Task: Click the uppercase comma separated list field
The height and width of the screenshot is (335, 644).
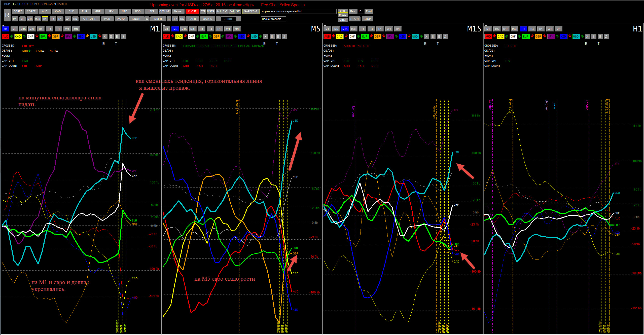Action: 299,11
